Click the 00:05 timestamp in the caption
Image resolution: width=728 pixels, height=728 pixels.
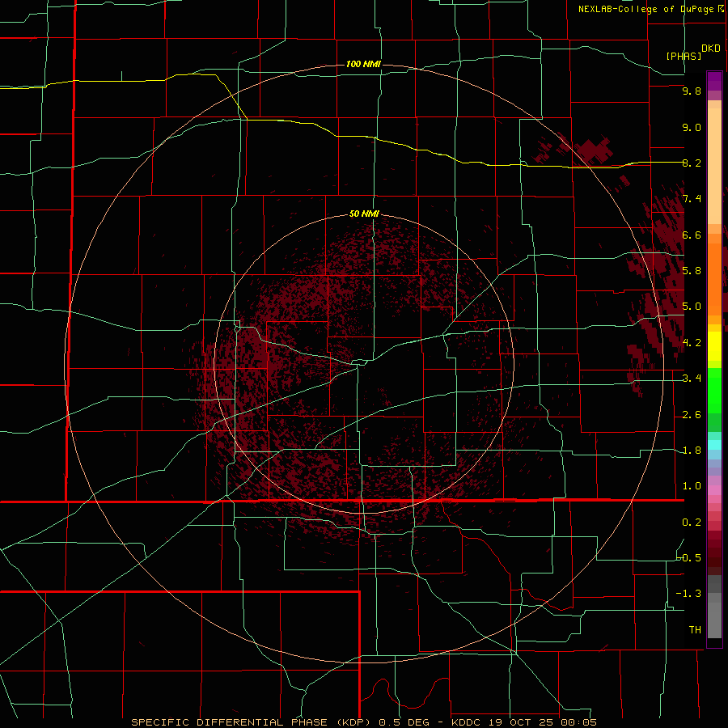click(x=578, y=722)
